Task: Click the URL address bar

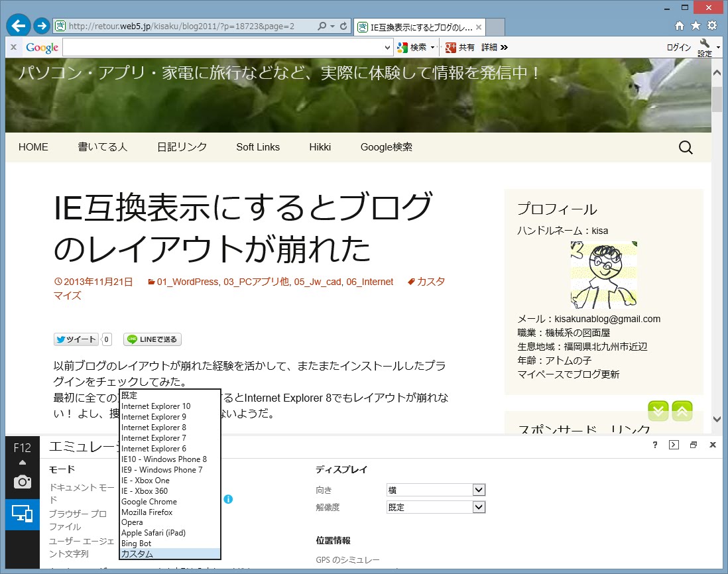Action: [x=184, y=27]
